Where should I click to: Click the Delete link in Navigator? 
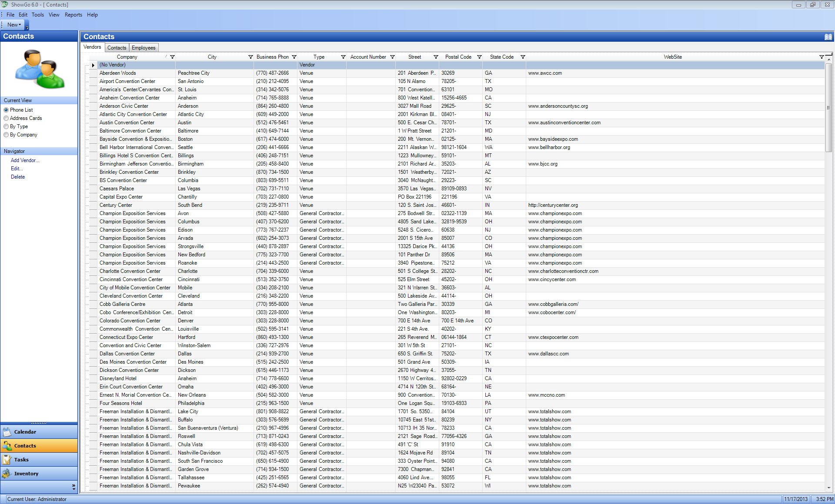[x=18, y=177]
